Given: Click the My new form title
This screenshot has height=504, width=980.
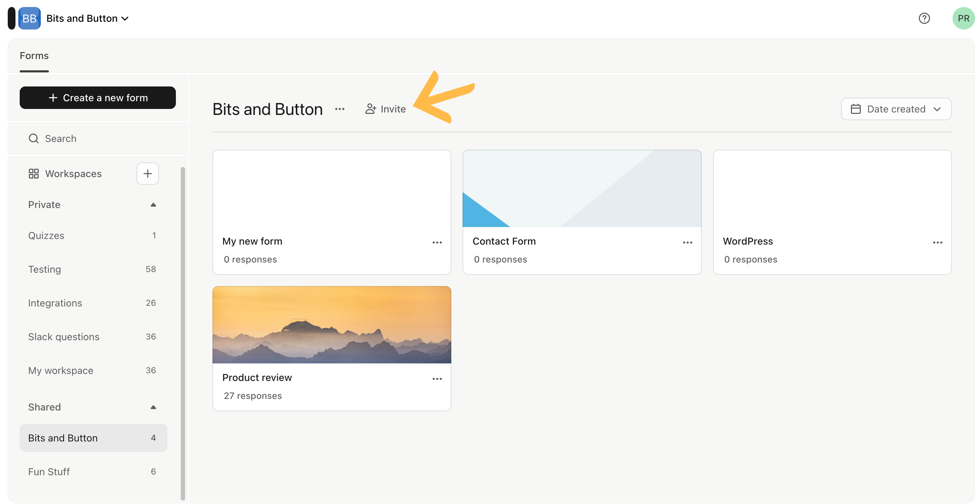Looking at the screenshot, I should 252,241.
